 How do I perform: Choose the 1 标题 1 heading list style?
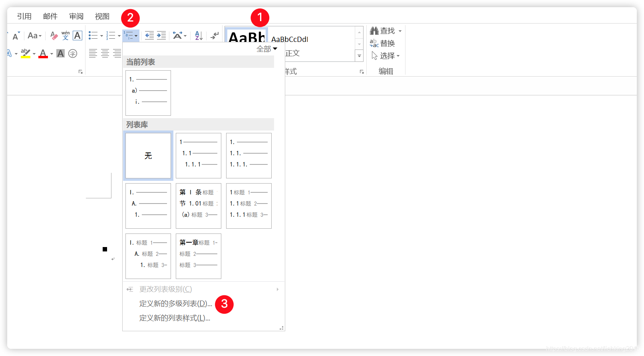click(x=249, y=206)
